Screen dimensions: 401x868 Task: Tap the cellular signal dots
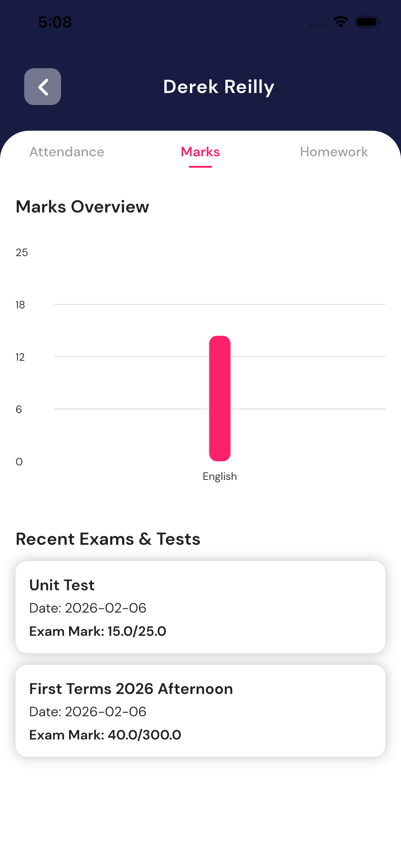pyautogui.click(x=318, y=26)
